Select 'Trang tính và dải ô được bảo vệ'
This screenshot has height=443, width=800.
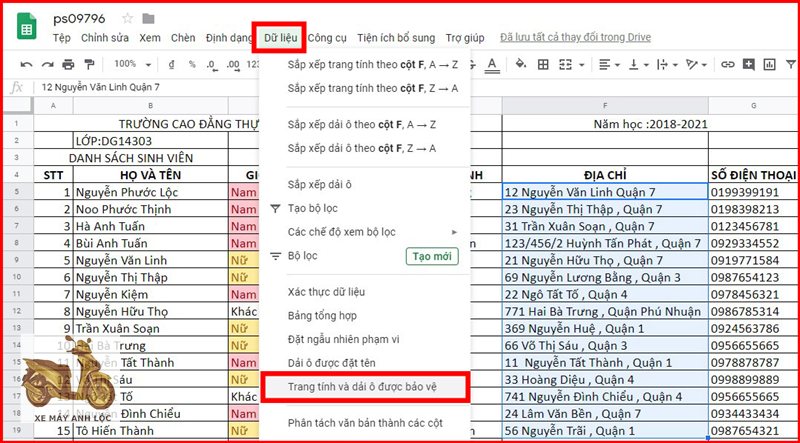[365, 387]
